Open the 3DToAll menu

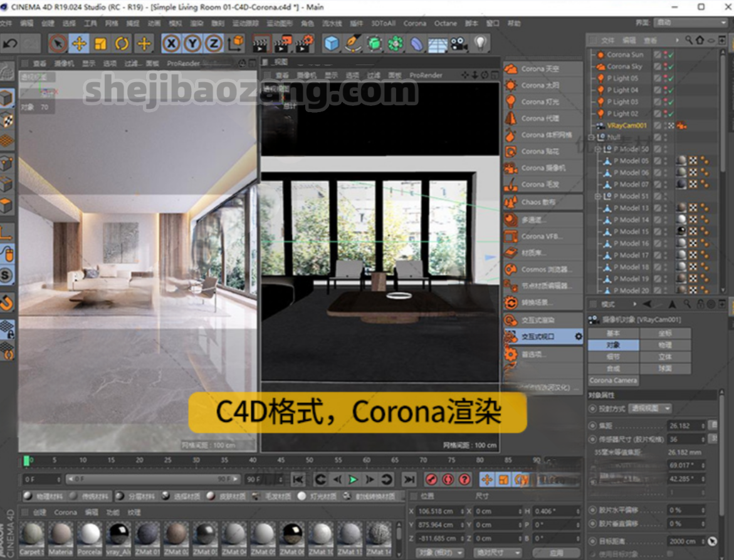pyautogui.click(x=384, y=23)
